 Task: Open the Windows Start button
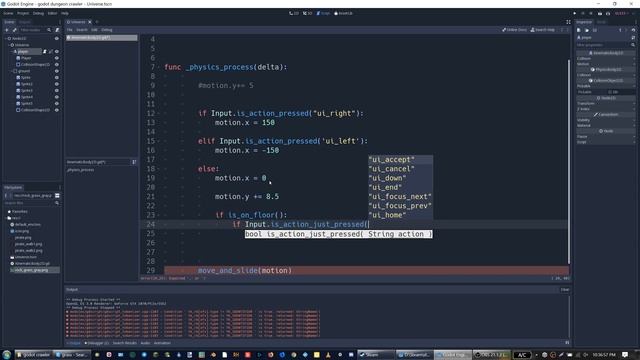7,355
